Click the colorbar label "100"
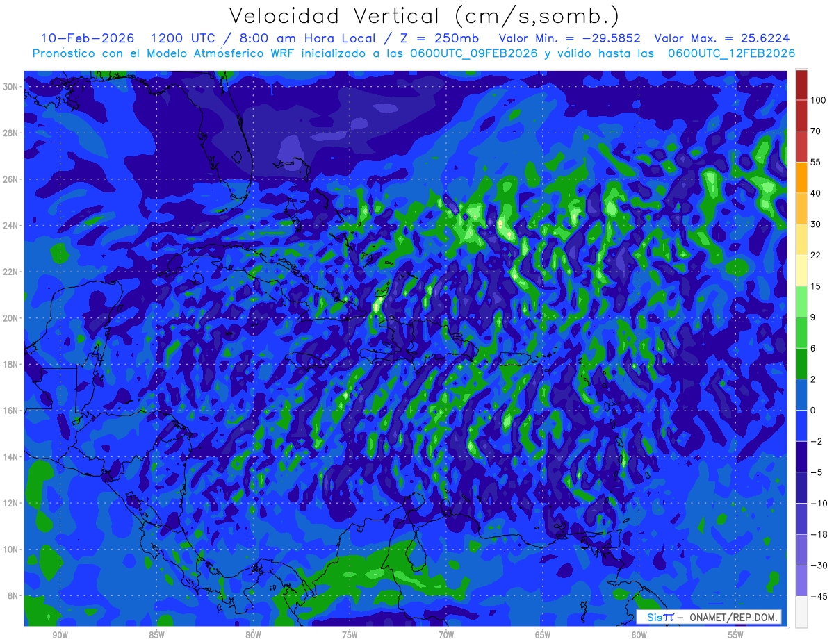 pyautogui.click(x=818, y=100)
